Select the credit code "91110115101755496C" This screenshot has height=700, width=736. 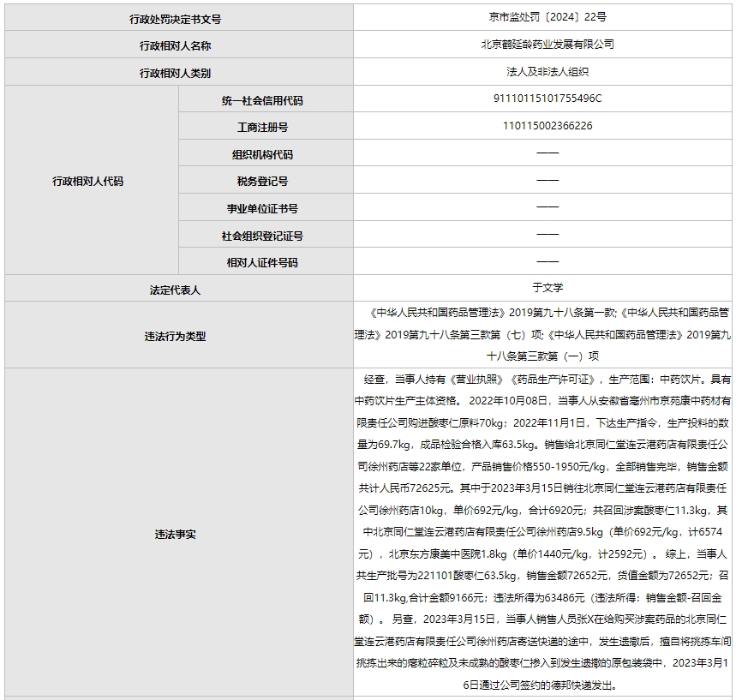pos(548,99)
